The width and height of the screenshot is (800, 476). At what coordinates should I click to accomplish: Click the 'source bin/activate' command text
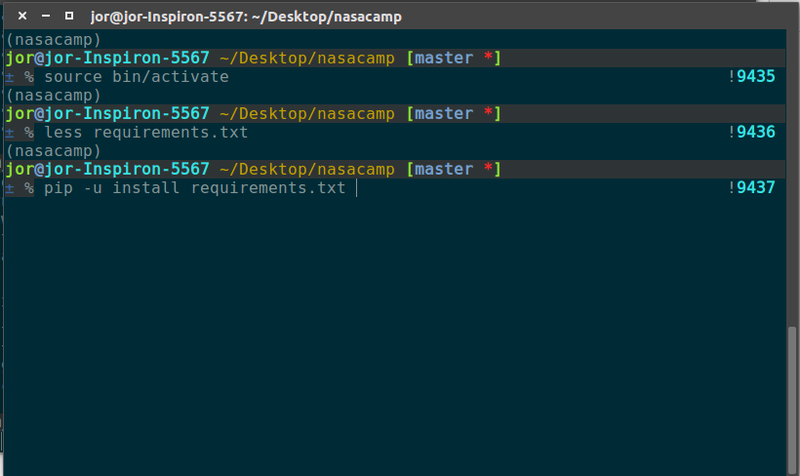pos(136,77)
